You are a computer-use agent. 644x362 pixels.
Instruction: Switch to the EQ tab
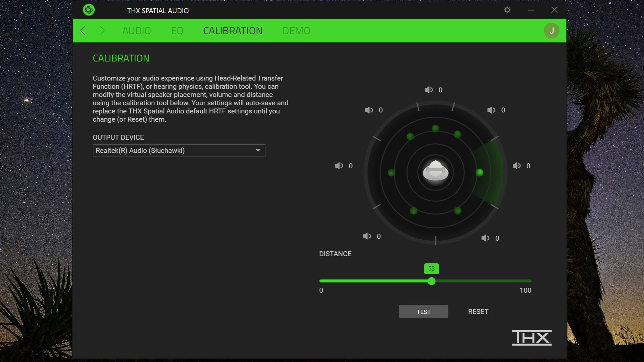point(177,31)
